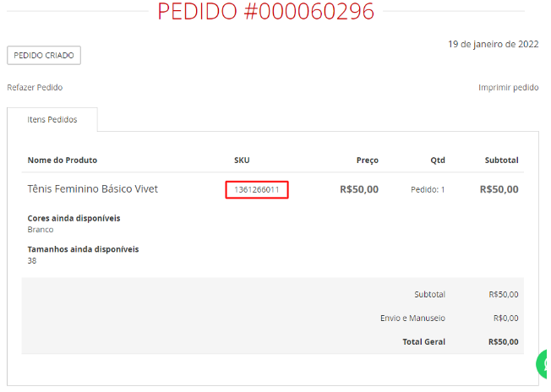Select the highlighted SKU number 1361266011
This screenshot has width=551, height=392.
click(257, 189)
